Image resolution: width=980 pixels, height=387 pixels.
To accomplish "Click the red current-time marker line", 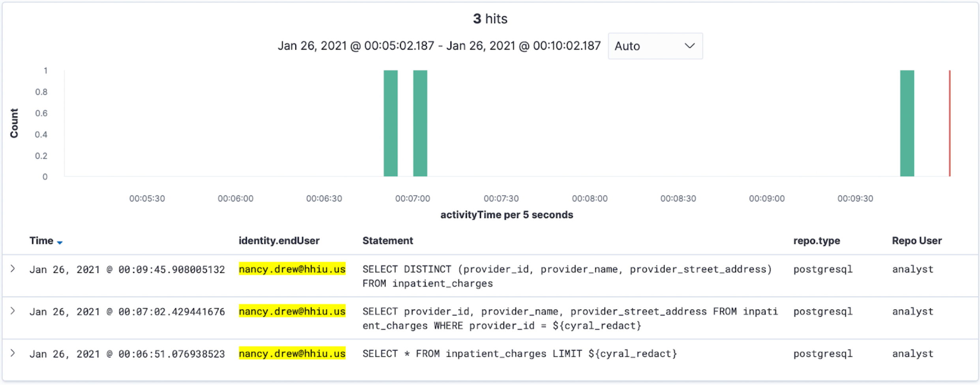I will [950, 123].
